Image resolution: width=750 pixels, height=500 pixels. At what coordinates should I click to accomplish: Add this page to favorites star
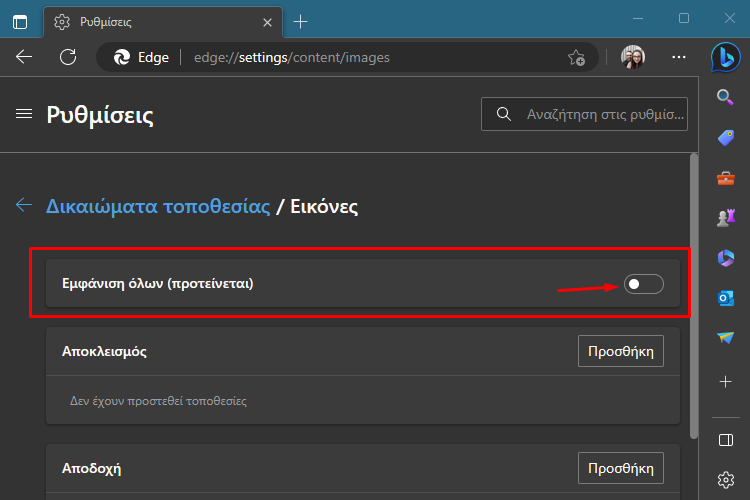(576, 58)
